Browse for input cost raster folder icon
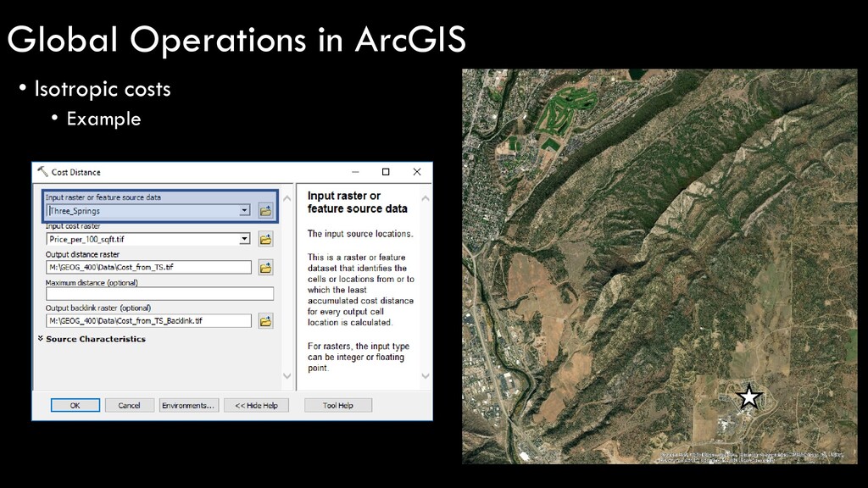The image size is (868, 488). (265, 240)
